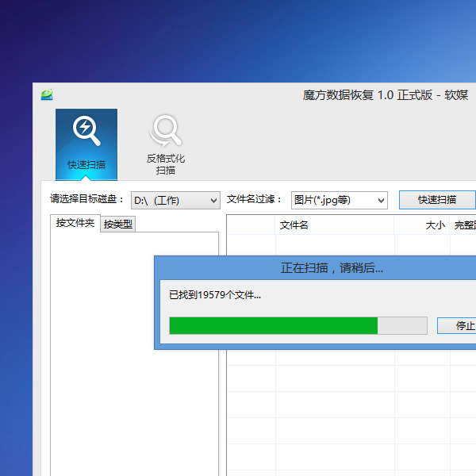This screenshot has height=476, width=476.
Task: Click the 快速扫描 start scan button
Action: [437, 200]
